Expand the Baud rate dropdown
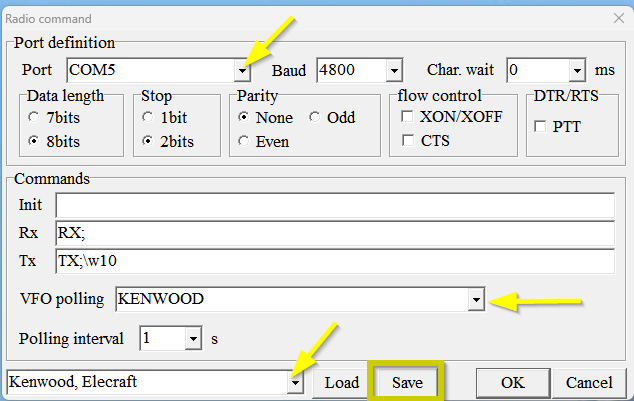This screenshot has height=401, width=634. (393, 71)
